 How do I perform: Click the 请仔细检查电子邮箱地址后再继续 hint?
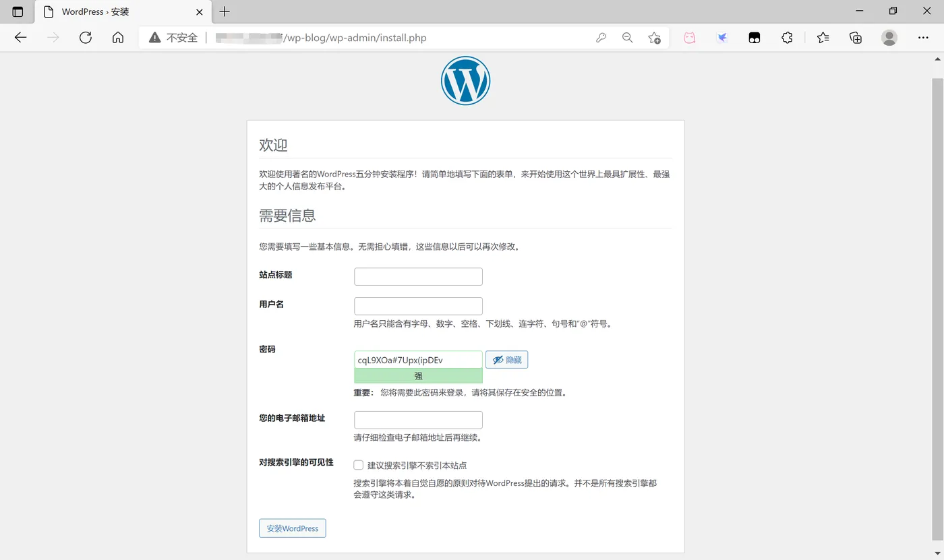point(417,438)
